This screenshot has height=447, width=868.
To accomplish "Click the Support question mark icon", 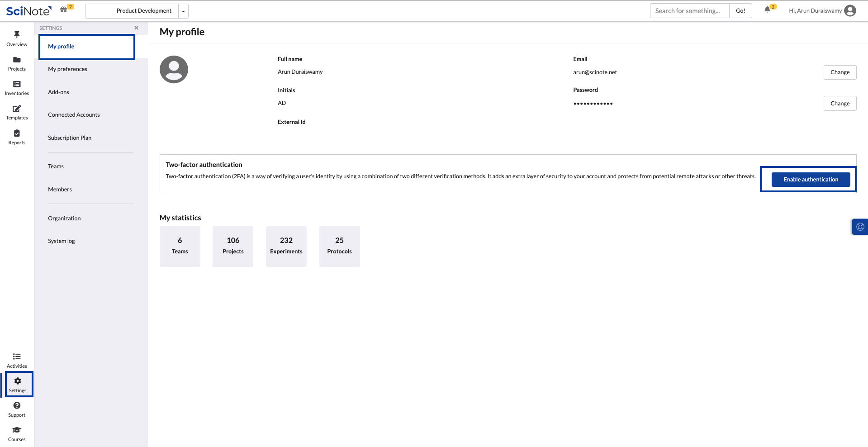I will pyautogui.click(x=17, y=405).
